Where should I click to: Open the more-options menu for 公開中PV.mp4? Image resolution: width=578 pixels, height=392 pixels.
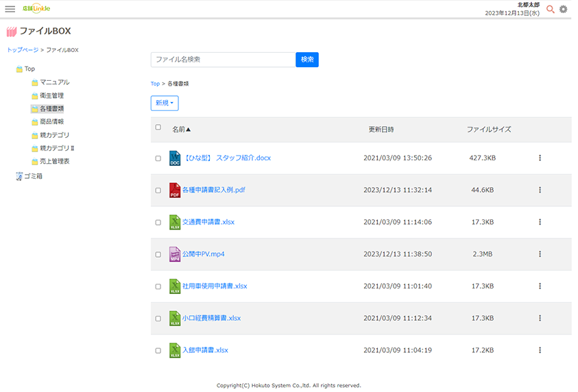pyautogui.click(x=540, y=254)
